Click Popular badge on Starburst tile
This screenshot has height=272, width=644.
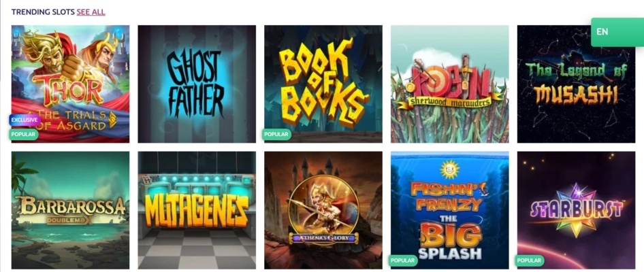pos(530,260)
